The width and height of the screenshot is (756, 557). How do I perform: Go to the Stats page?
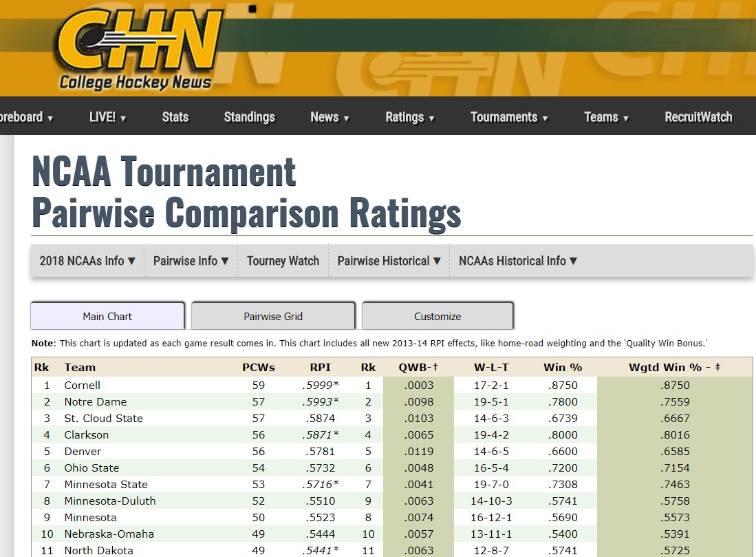point(175,117)
